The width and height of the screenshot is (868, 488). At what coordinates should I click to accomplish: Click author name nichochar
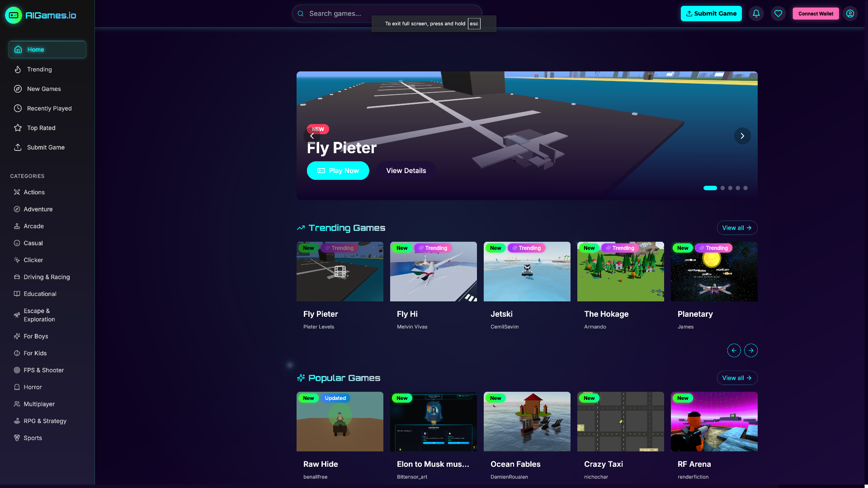(x=596, y=477)
